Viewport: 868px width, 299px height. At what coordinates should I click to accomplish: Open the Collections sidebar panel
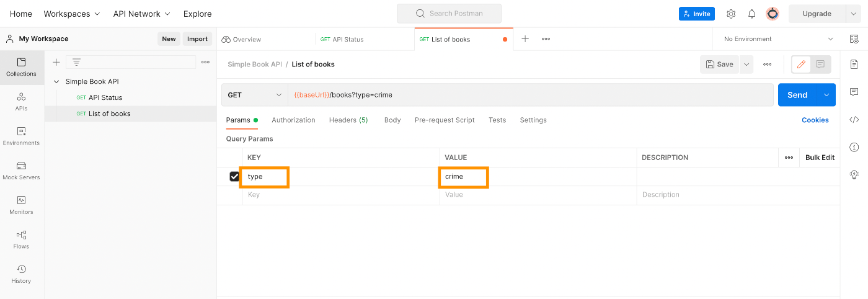[22, 68]
